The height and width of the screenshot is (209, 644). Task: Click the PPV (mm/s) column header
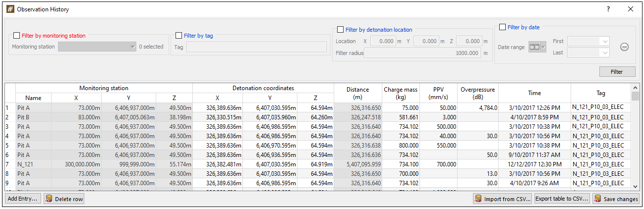pos(438,93)
